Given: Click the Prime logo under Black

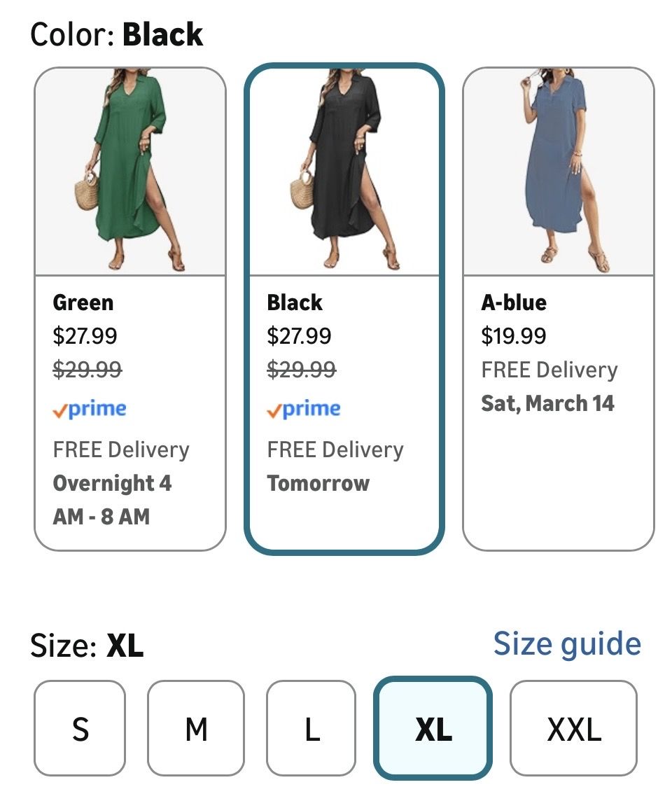Looking at the screenshot, I should 304,410.
